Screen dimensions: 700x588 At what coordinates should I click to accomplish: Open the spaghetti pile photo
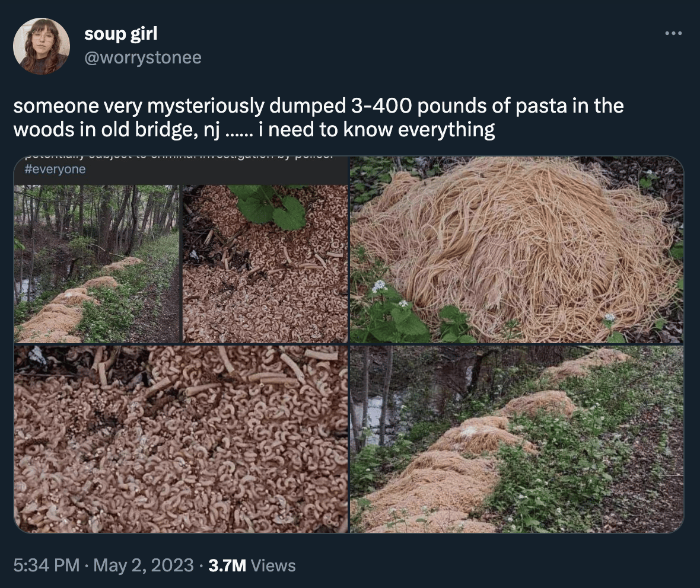tap(517, 250)
